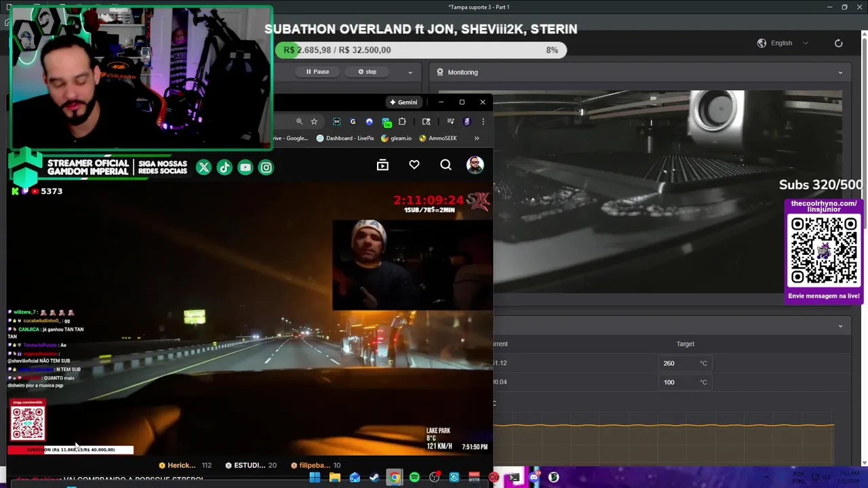
Task: Stop the print job
Action: coord(367,72)
